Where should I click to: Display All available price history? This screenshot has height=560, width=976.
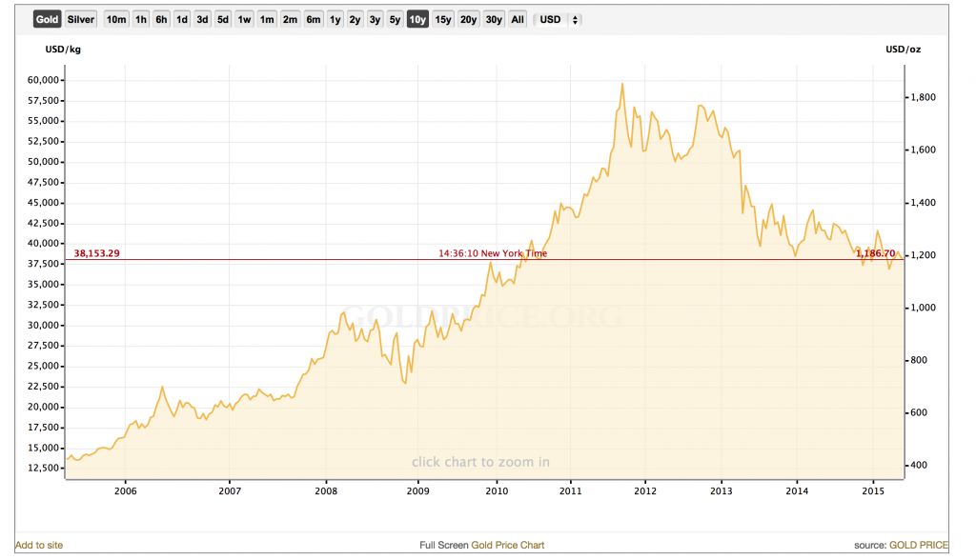[518, 19]
